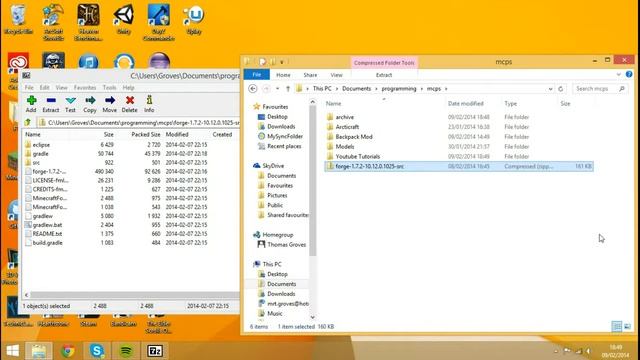
Task: Open Explorer help question mark icon
Action: (x=629, y=74)
